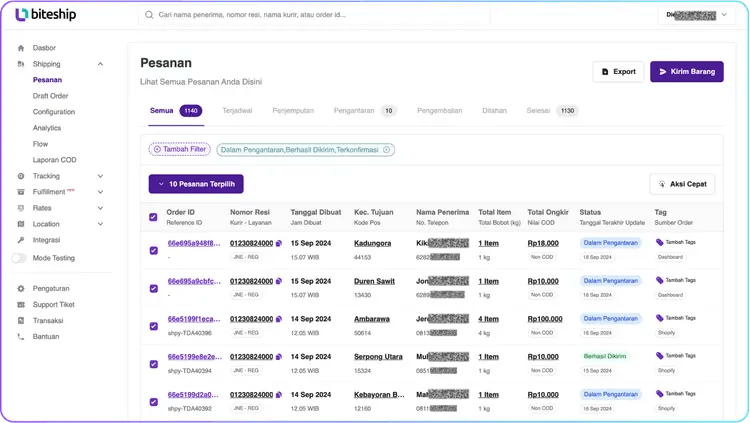Uncheck the Duren Sawit order checkbox

point(154,288)
